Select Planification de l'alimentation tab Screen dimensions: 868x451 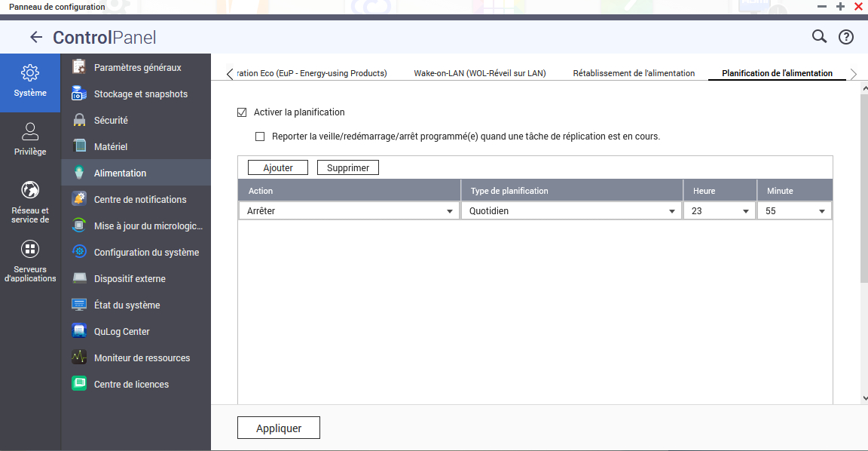pyautogui.click(x=778, y=73)
